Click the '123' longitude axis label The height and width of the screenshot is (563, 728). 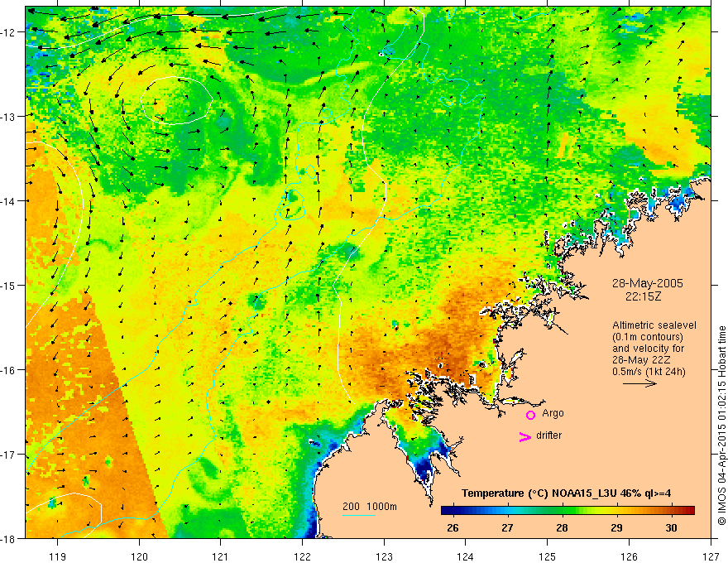point(384,556)
